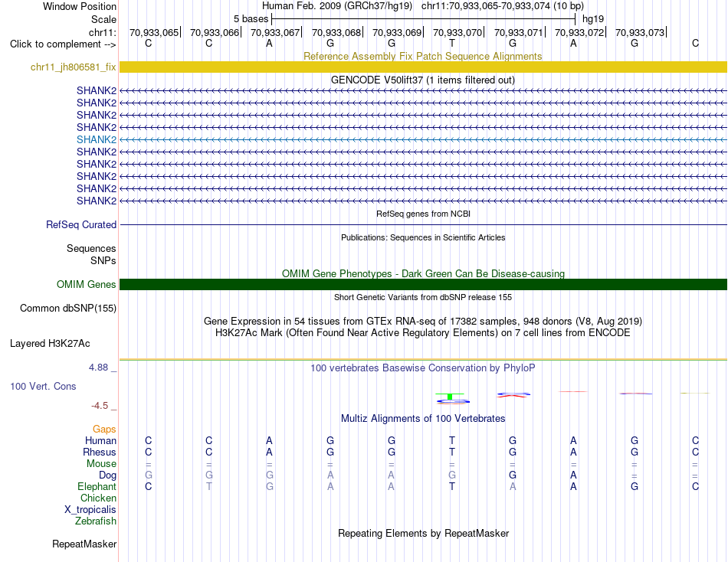
Task: Click the Layered H3K27Ac label
Action: (50, 344)
